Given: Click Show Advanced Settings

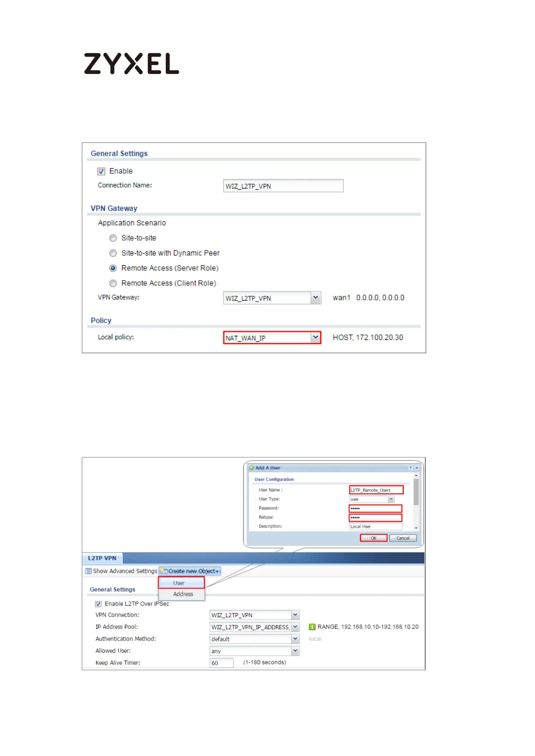Looking at the screenshot, I should pyautogui.click(x=121, y=571).
